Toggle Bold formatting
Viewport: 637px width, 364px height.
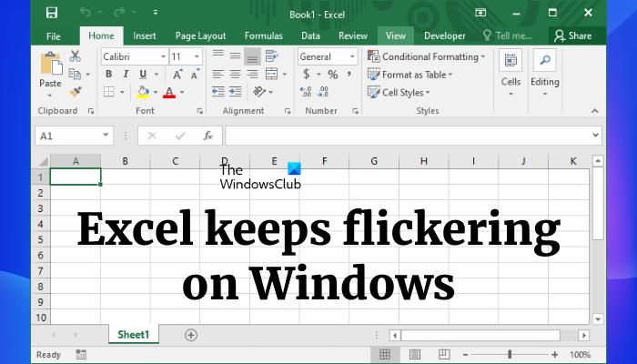click(108, 74)
